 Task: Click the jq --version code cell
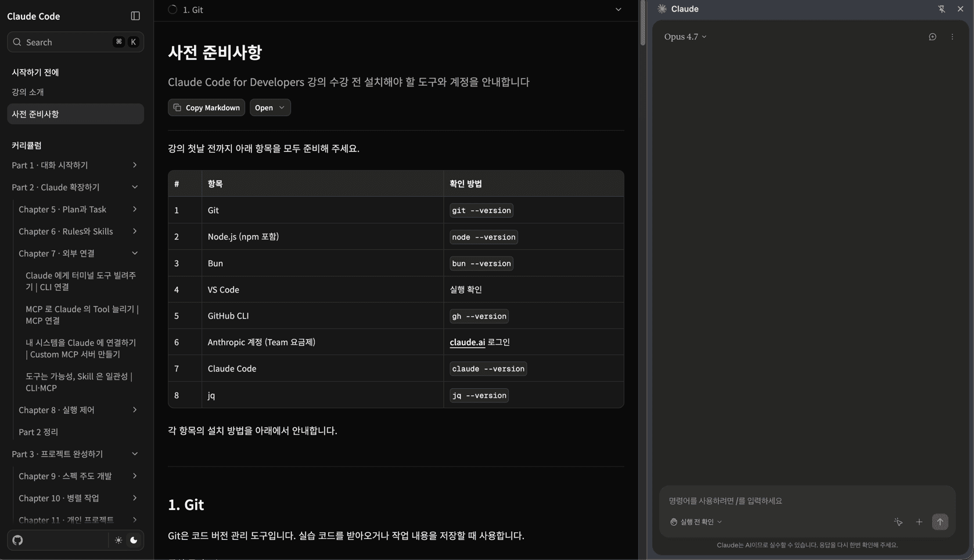point(479,396)
